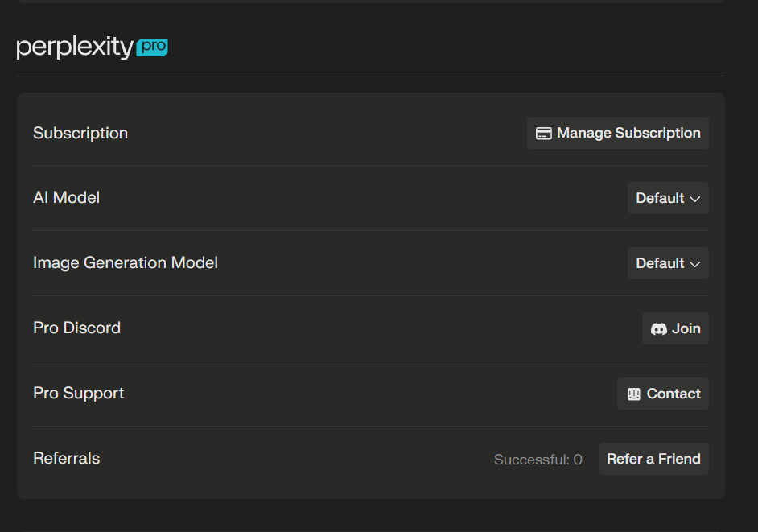Image resolution: width=758 pixels, height=532 pixels.
Task: Click the Referrals label
Action: tap(66, 458)
